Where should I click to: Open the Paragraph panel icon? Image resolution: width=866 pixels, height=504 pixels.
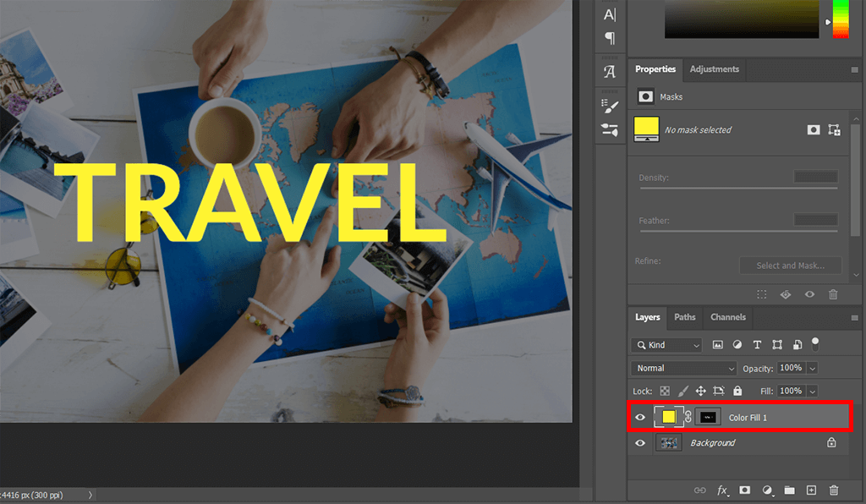point(610,38)
